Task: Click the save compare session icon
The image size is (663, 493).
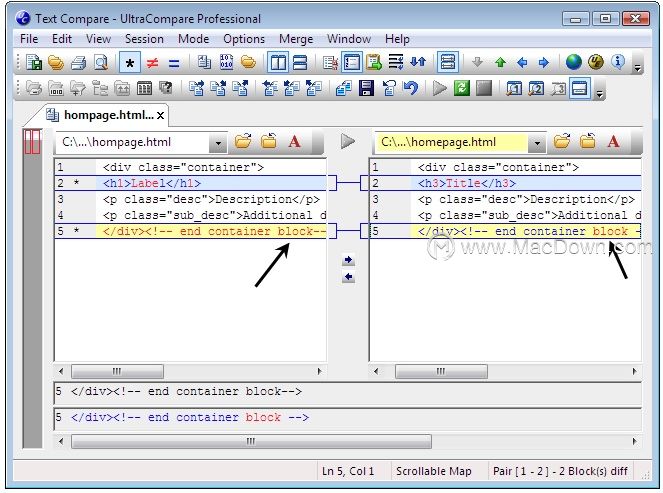Action: 34,63
